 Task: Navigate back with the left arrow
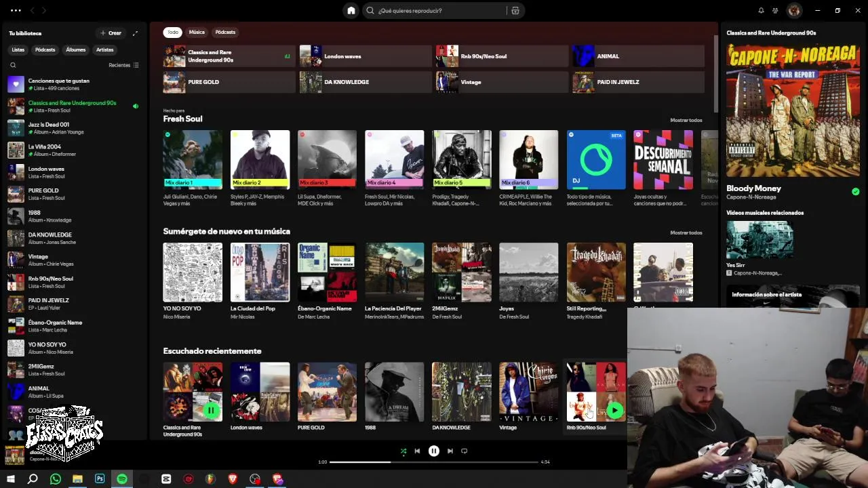click(31, 10)
